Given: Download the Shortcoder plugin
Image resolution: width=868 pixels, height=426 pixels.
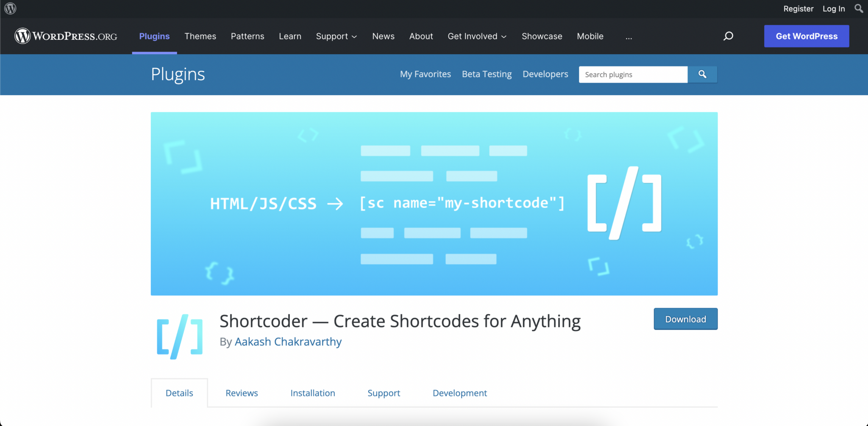Looking at the screenshot, I should tap(685, 319).
